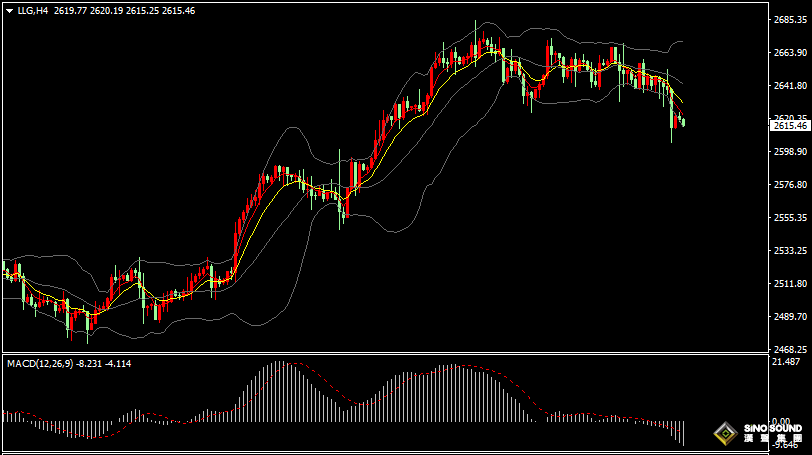Image resolution: width=812 pixels, height=455 pixels.
Task: Click the 2663.90 price axis label
Action: 790,53
